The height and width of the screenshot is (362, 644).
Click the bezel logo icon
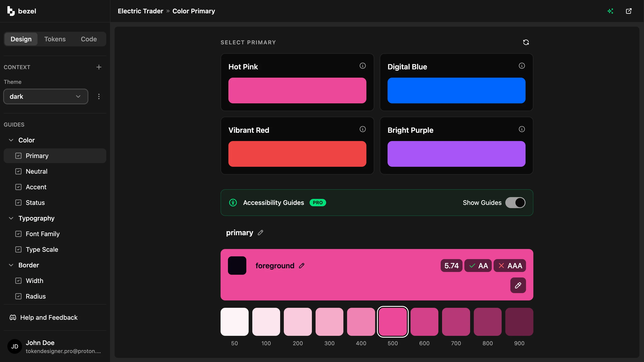pos(11,11)
